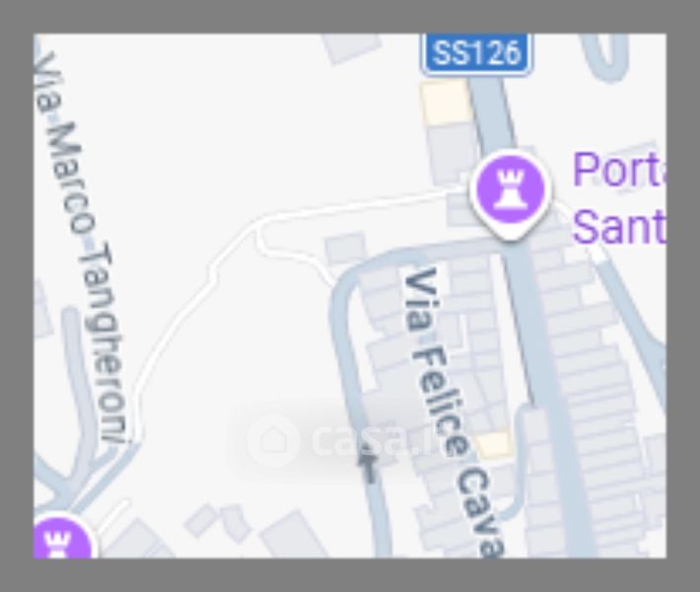Click the purple castle marker for Porta Sant

pyautogui.click(x=511, y=194)
